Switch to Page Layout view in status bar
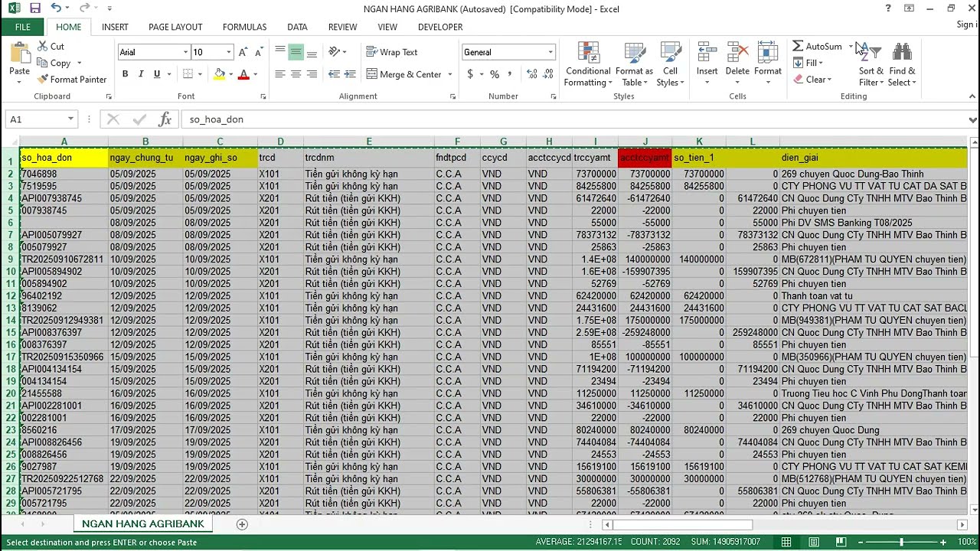The height and width of the screenshot is (551, 980). point(813,542)
